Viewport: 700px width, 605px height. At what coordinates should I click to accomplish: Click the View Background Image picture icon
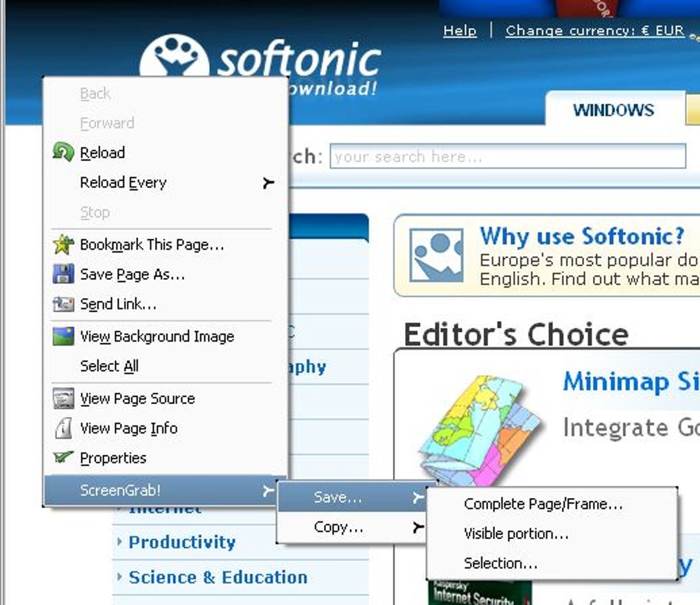[63, 336]
